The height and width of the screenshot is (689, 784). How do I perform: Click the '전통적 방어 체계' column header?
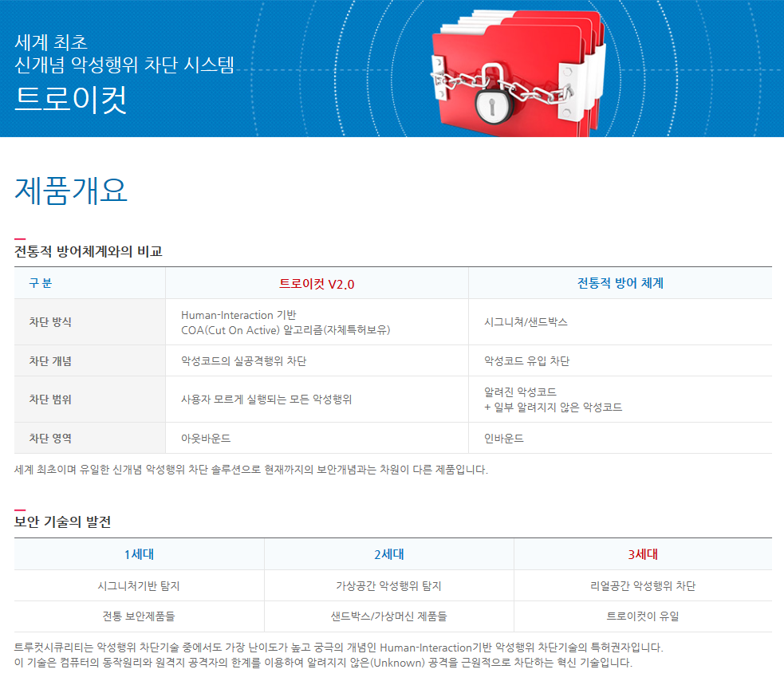click(x=620, y=283)
